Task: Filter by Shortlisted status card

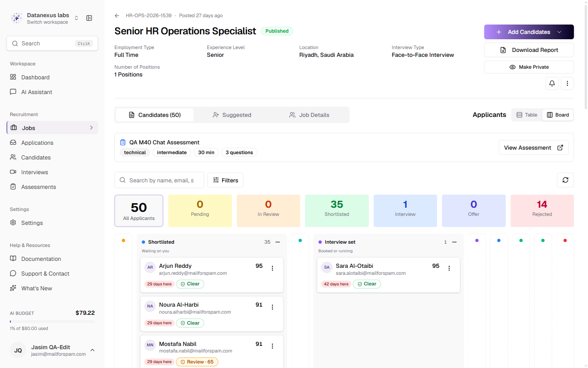Action: pyautogui.click(x=337, y=211)
